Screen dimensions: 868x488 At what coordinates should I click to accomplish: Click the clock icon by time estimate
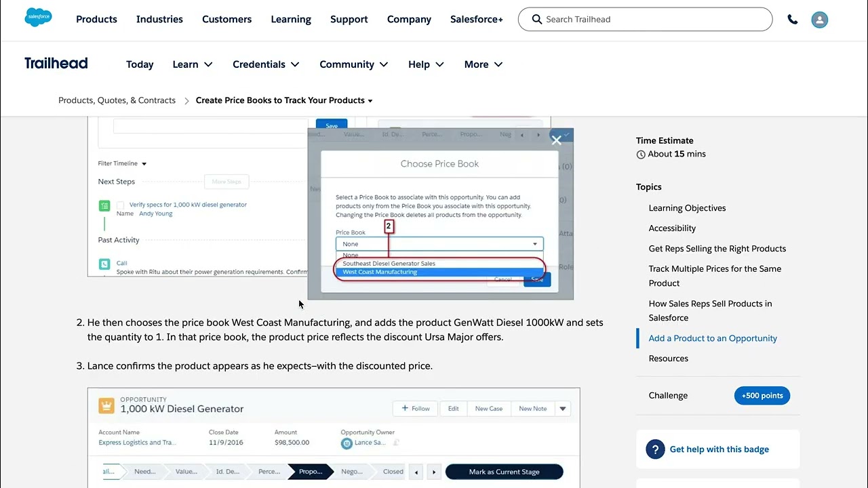(x=641, y=155)
